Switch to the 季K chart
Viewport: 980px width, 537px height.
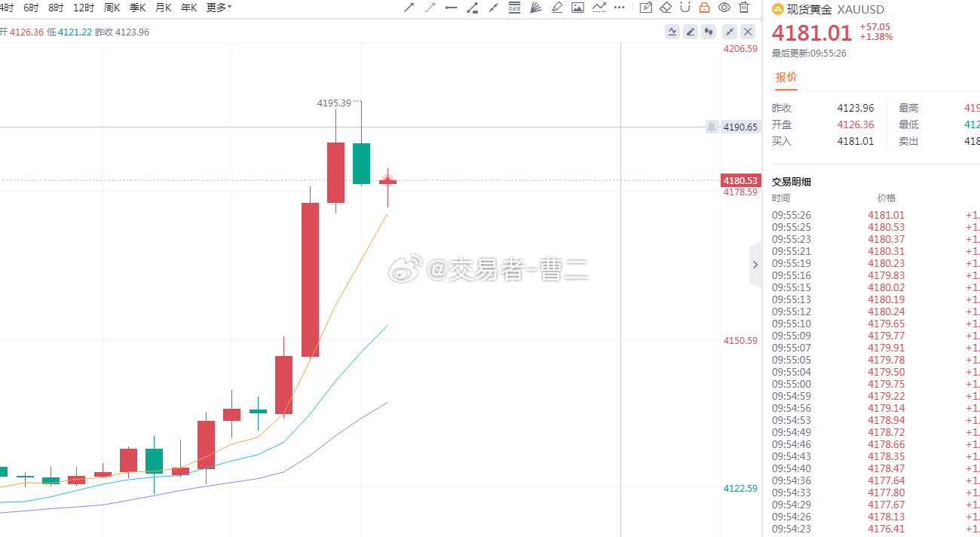pyautogui.click(x=137, y=8)
